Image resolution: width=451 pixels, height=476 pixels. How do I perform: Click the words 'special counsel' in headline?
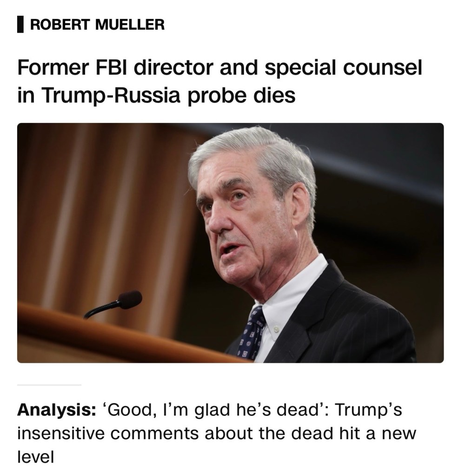click(343, 68)
